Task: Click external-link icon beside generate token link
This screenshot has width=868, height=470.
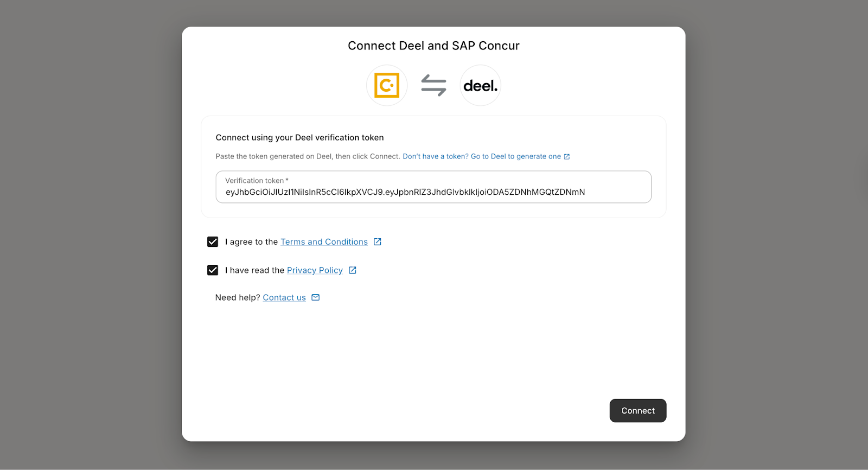Action: click(567, 157)
